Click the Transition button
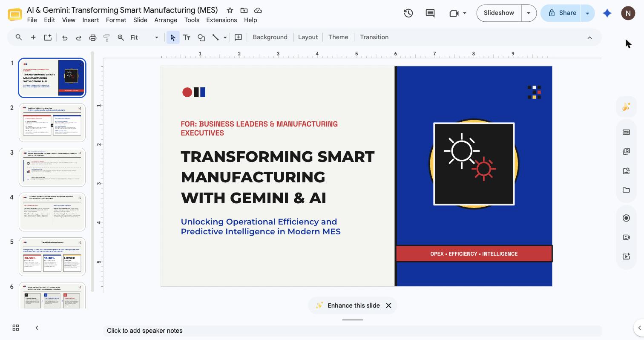The width and height of the screenshot is (644, 340). point(374,37)
